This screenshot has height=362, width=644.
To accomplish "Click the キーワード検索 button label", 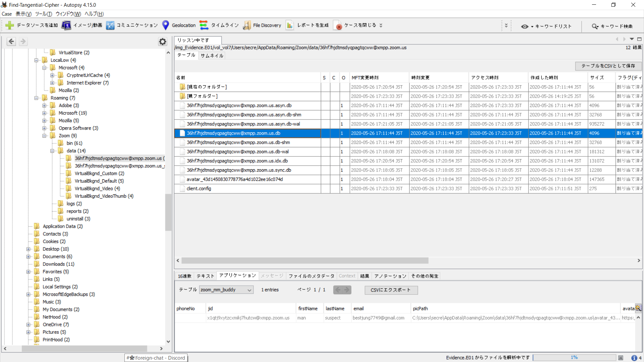I will click(x=616, y=26).
